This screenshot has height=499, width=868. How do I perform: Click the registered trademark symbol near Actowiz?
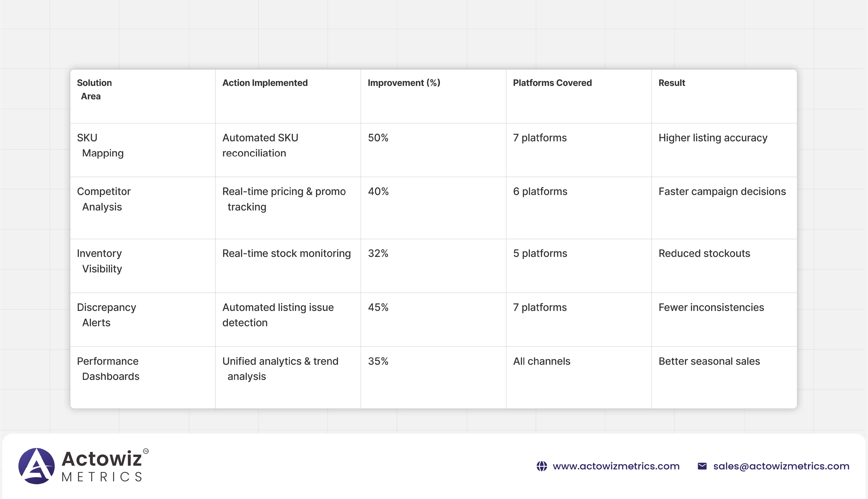(x=146, y=451)
